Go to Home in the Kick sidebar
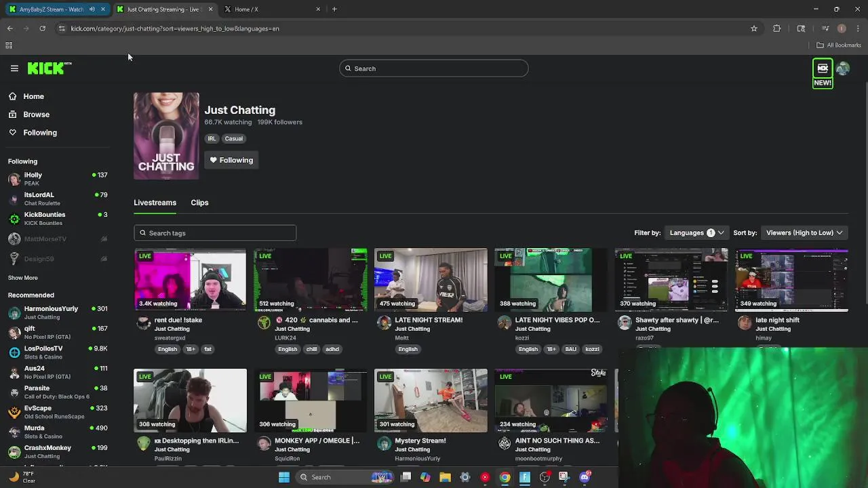 (x=33, y=96)
